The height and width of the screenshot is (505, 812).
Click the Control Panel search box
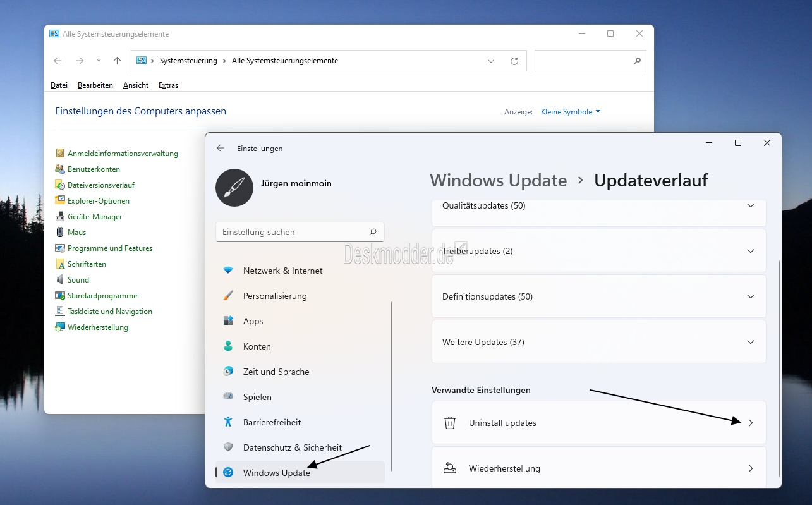coord(590,61)
